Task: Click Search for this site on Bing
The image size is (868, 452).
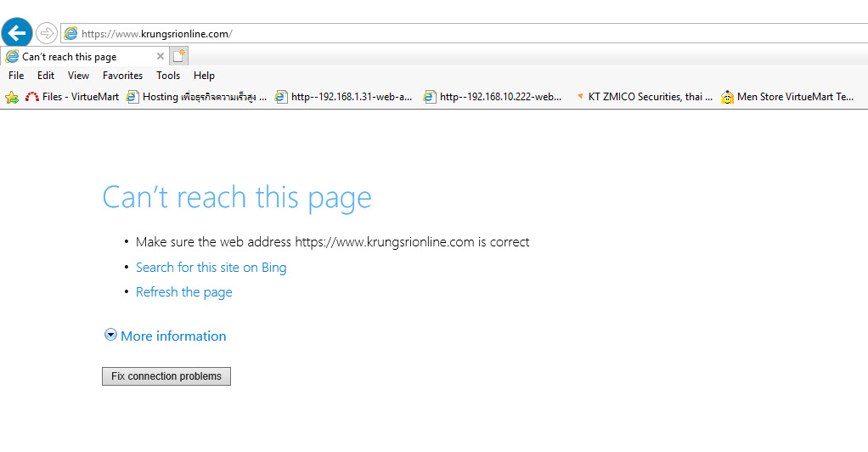Action: tap(211, 268)
